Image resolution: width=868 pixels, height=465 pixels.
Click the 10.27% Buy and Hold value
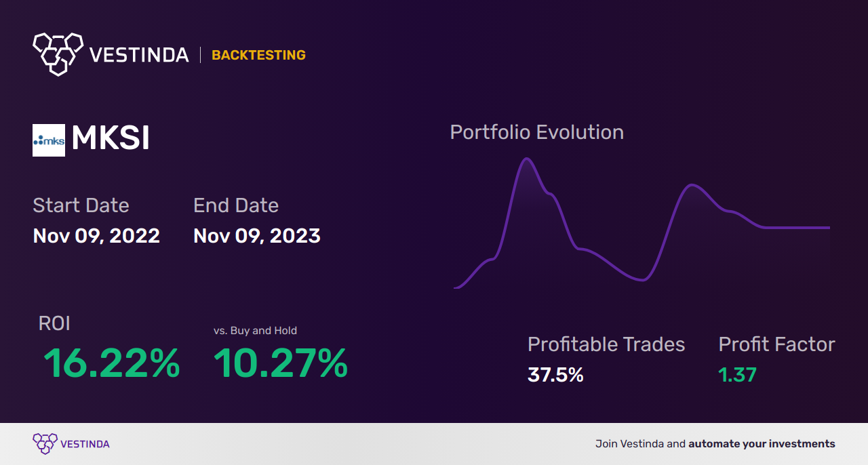[x=281, y=363]
